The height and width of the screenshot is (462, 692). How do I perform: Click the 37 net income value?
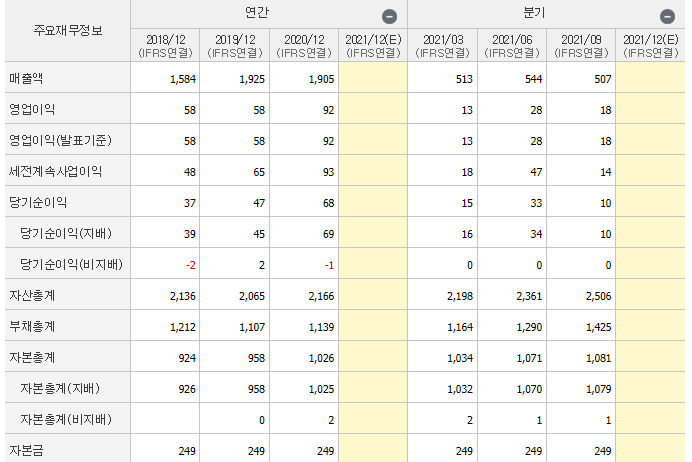[190, 203]
